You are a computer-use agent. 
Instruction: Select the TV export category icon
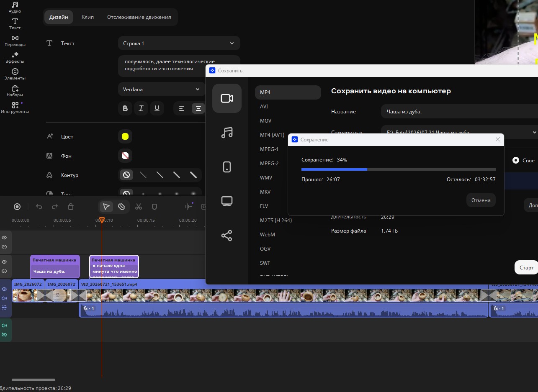(x=227, y=201)
